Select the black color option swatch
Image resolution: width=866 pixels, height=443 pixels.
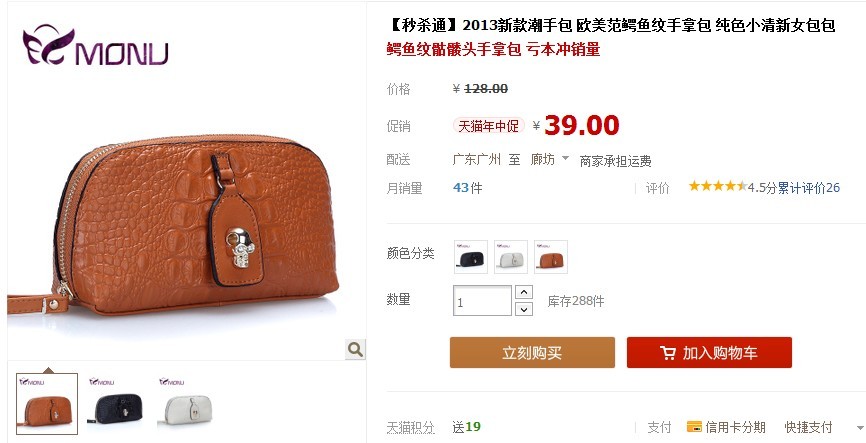pos(471,257)
